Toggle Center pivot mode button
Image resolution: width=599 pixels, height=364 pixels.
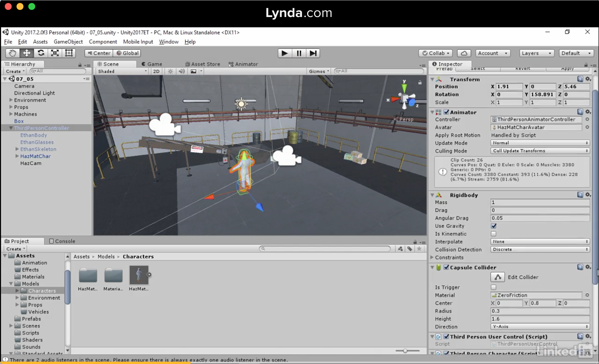(99, 53)
